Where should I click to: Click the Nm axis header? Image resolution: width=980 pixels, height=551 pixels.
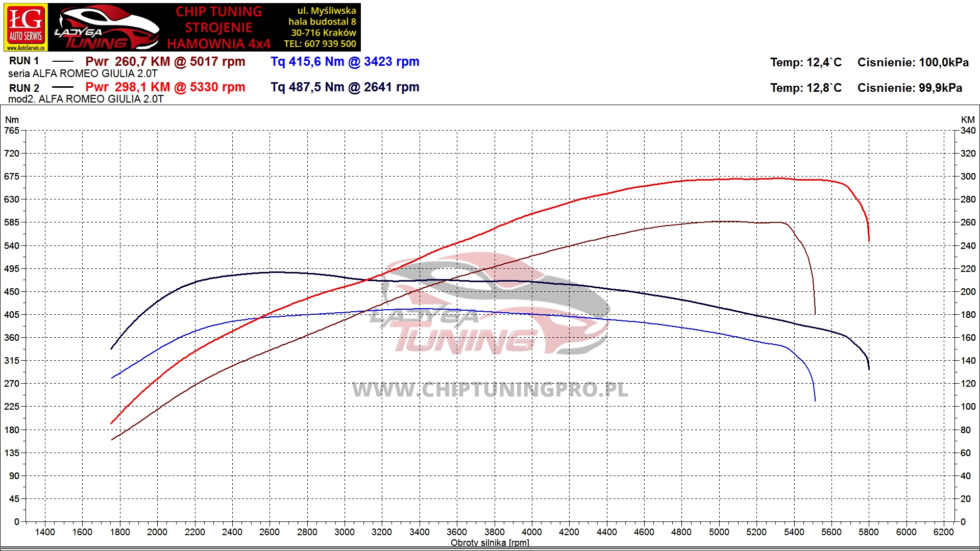pyautogui.click(x=11, y=119)
